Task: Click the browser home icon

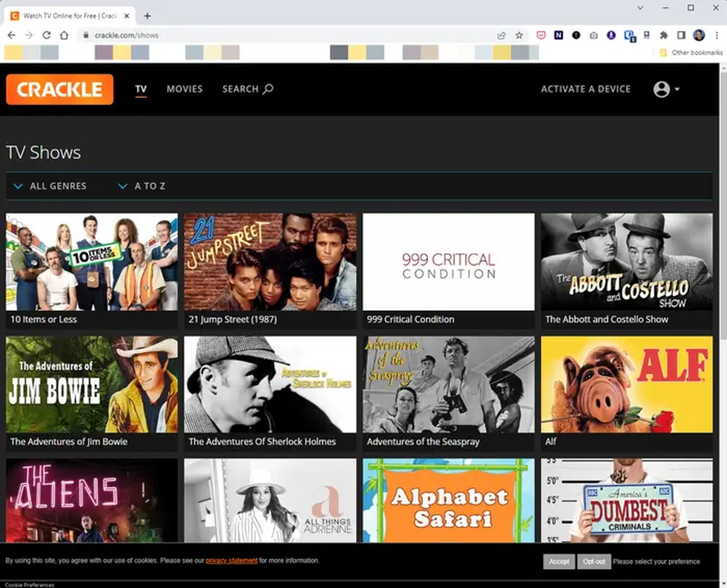Action: pyautogui.click(x=64, y=35)
